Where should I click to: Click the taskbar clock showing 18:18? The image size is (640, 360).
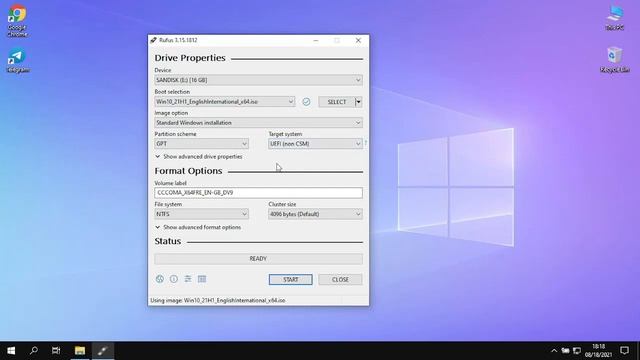pos(598,351)
